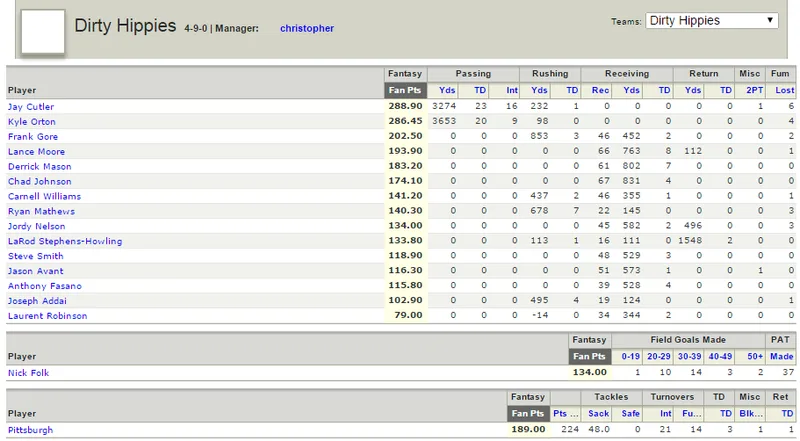Open Laurent Robinson's player link
800x441 pixels.
[x=47, y=316]
